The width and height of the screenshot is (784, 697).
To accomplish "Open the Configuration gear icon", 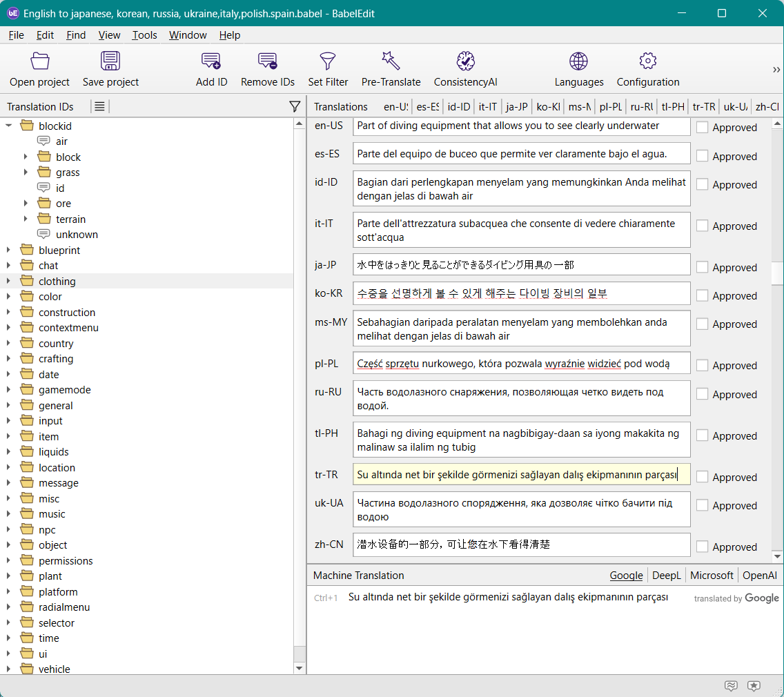I will click(648, 61).
